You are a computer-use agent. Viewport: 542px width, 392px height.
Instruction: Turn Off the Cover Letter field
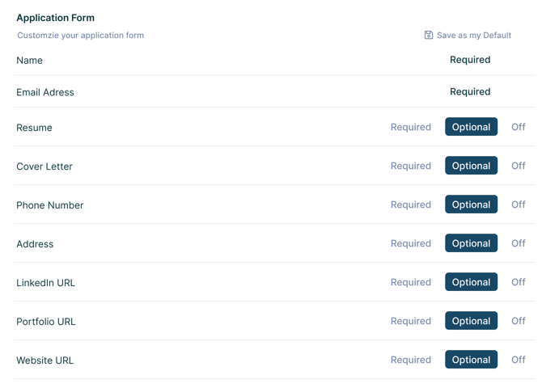(x=519, y=166)
